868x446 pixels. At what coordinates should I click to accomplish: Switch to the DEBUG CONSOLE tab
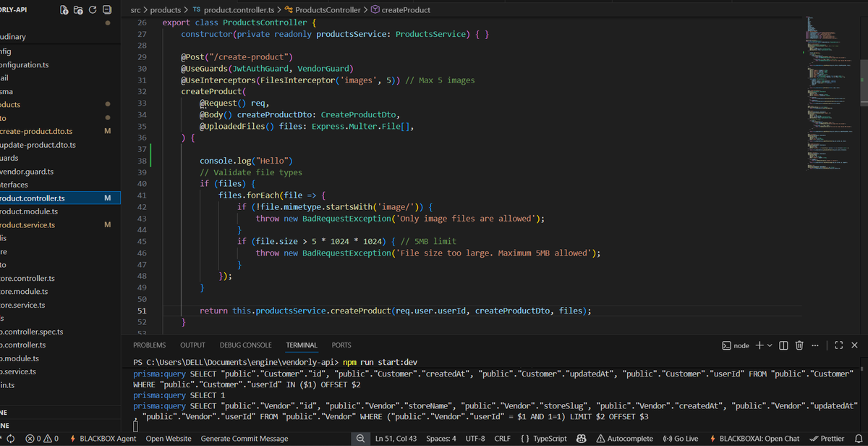pos(246,345)
